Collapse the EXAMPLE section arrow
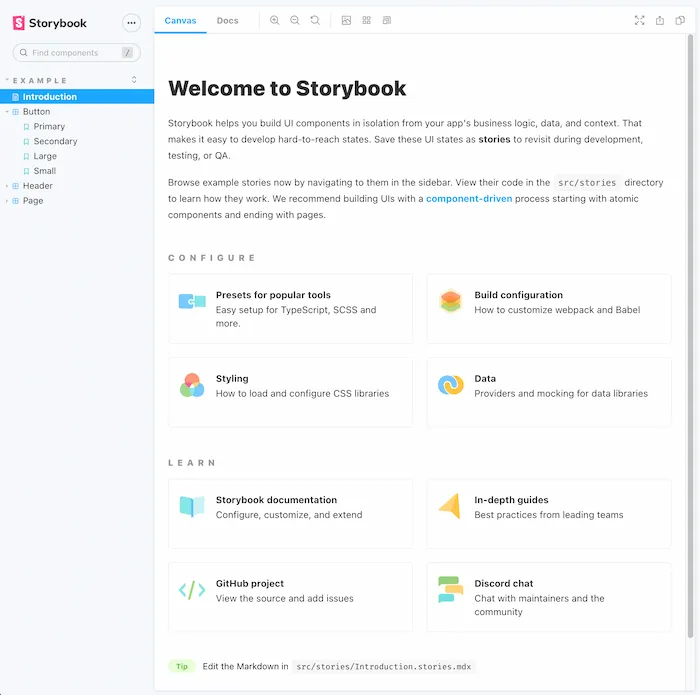Viewport: 700px width, 695px height. point(7,80)
